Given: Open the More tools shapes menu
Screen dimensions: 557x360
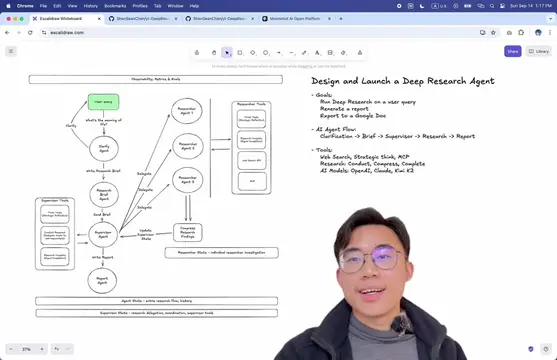Looking at the screenshot, I should coord(360,53).
